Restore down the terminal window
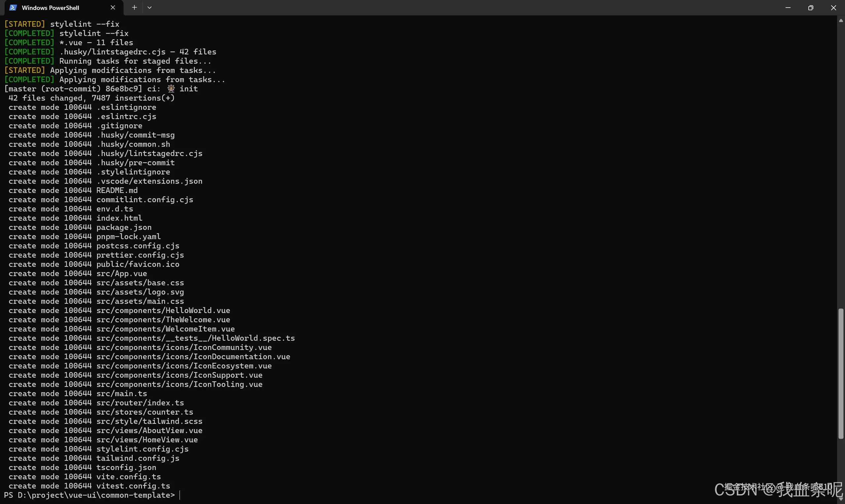 click(x=811, y=8)
